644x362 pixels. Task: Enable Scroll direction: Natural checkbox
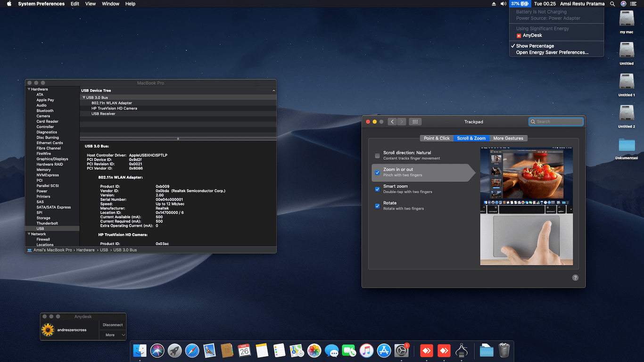pos(377,156)
